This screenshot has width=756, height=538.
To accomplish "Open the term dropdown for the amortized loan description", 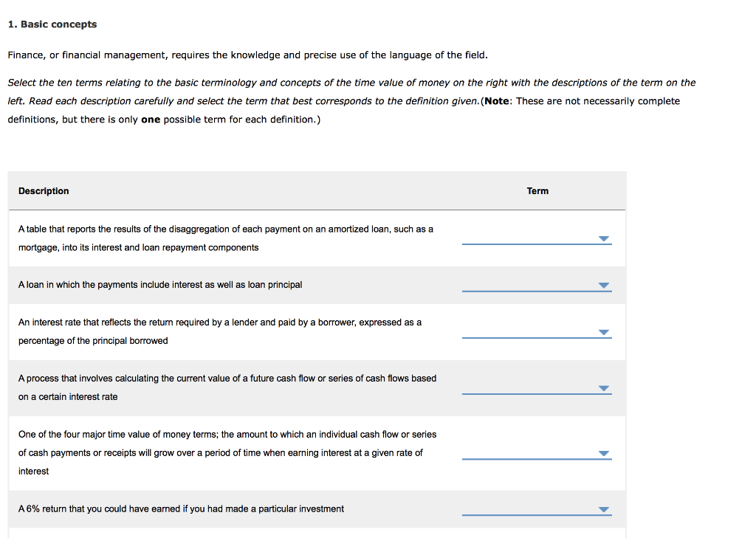I will point(604,285).
